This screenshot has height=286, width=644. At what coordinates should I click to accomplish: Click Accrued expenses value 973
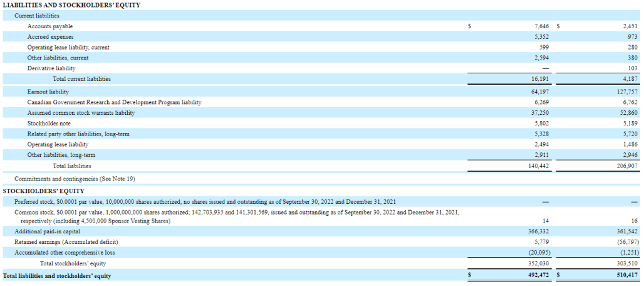(633, 37)
